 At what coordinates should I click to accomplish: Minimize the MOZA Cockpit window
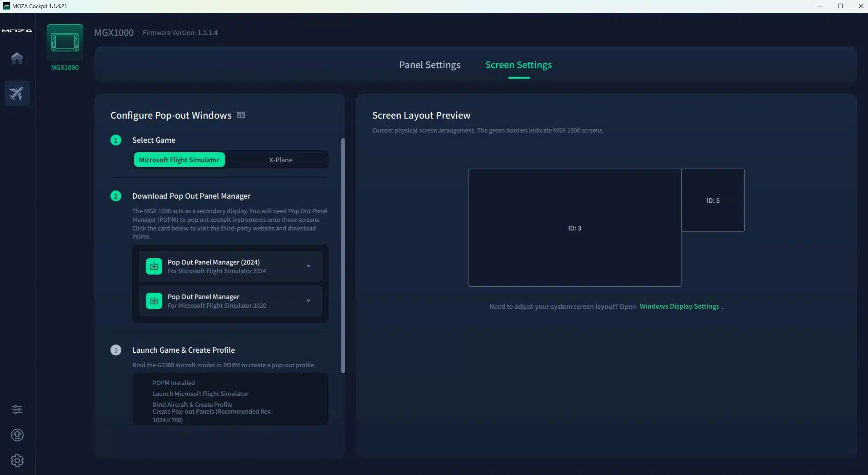[x=820, y=6]
